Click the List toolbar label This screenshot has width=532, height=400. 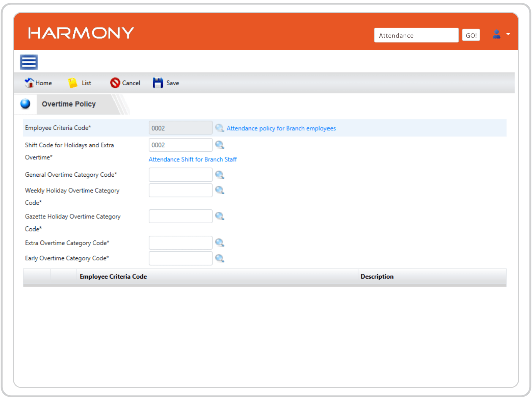pyautogui.click(x=86, y=83)
